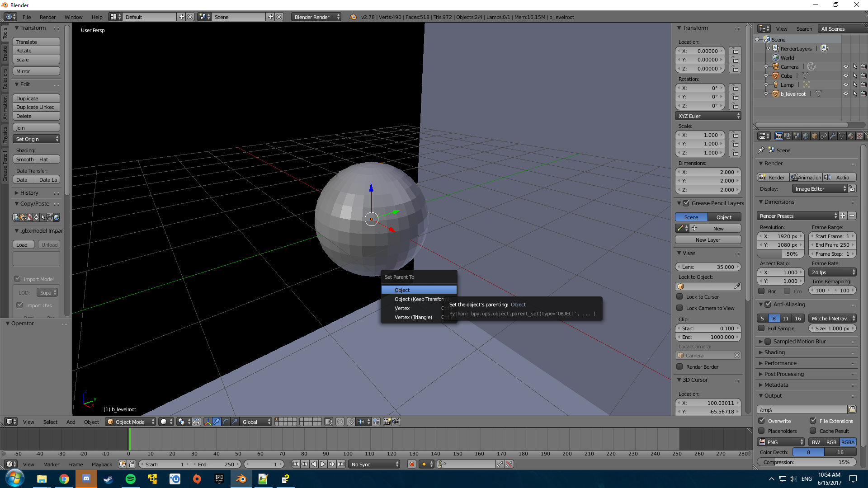
Task: Open the Render menu in top bar
Action: click(47, 17)
